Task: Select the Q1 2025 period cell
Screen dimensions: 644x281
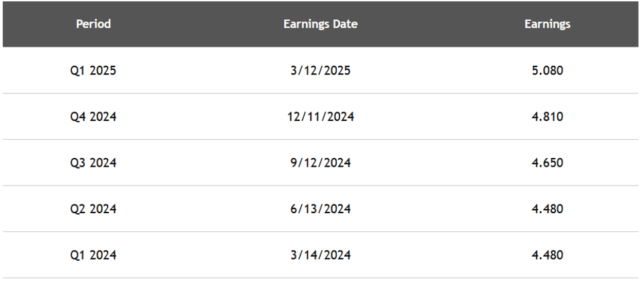Action: (93, 70)
